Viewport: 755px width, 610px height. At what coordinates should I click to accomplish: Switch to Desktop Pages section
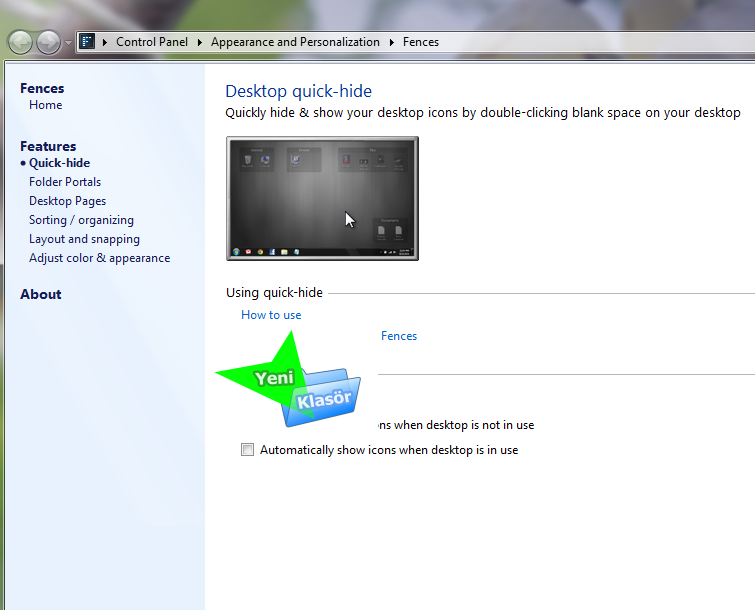click(x=67, y=201)
